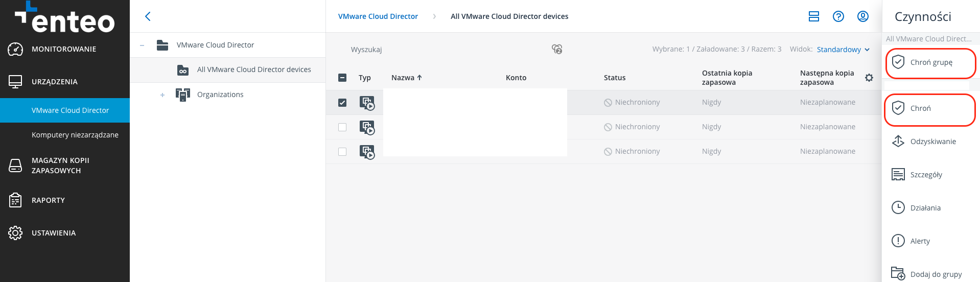980x282 pixels.
Task: Click the Działania clock icon
Action: coord(898,208)
